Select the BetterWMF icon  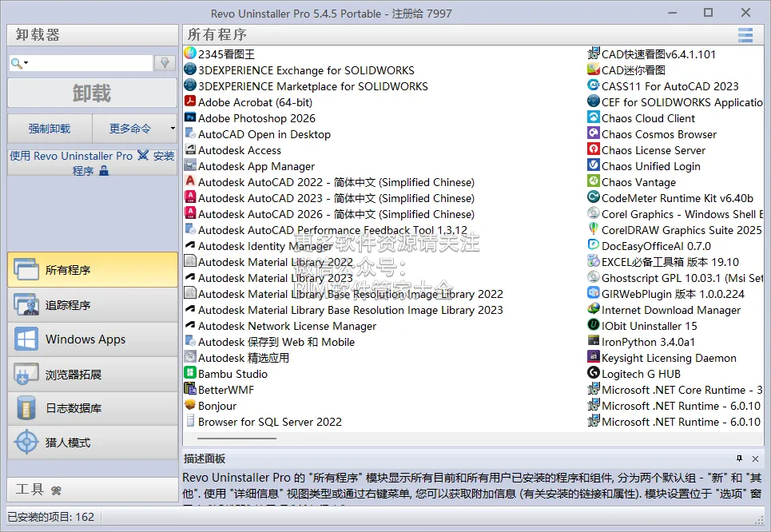[190, 389]
